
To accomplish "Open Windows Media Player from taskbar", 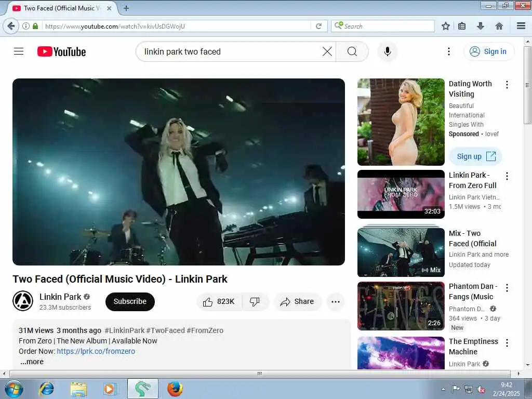I will coord(110,389).
